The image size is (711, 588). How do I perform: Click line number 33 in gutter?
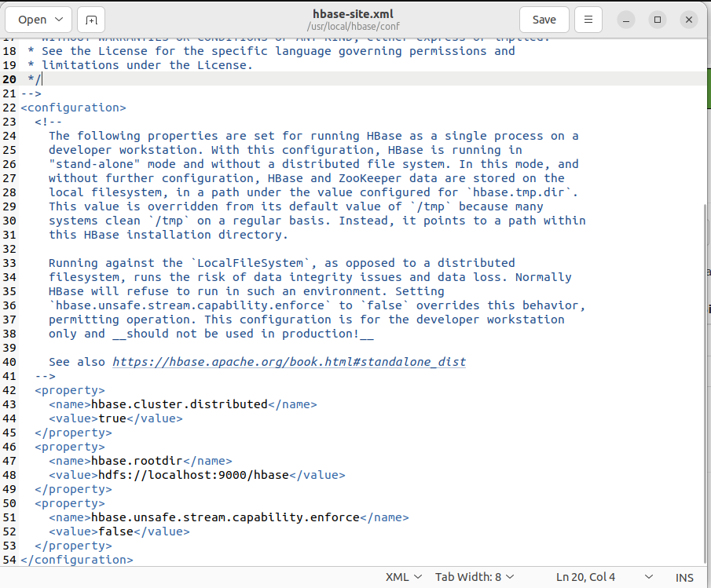9,263
